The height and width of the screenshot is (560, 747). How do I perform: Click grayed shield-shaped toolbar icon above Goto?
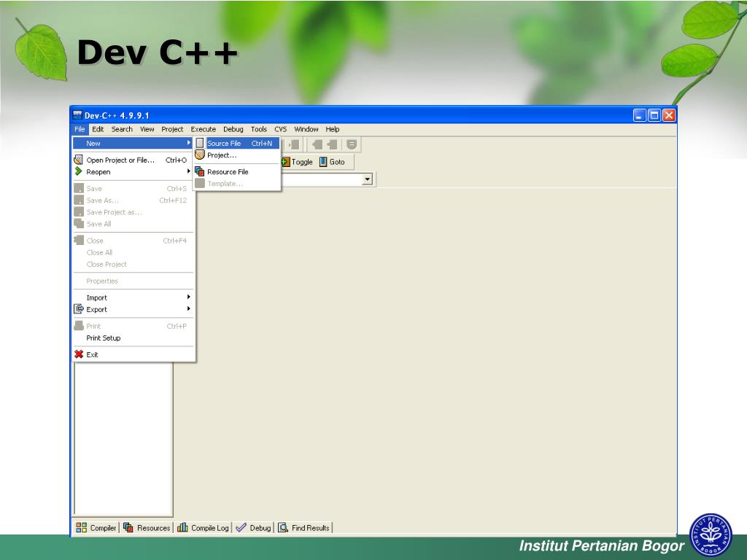[352, 144]
